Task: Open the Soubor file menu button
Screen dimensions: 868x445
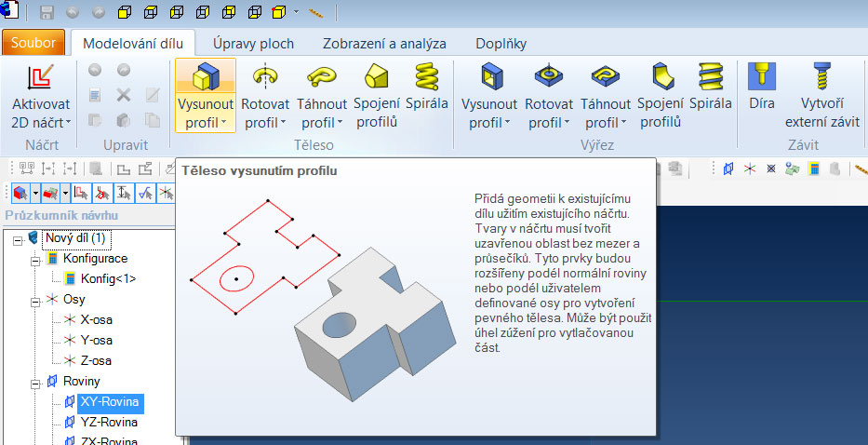Action: pos(33,44)
